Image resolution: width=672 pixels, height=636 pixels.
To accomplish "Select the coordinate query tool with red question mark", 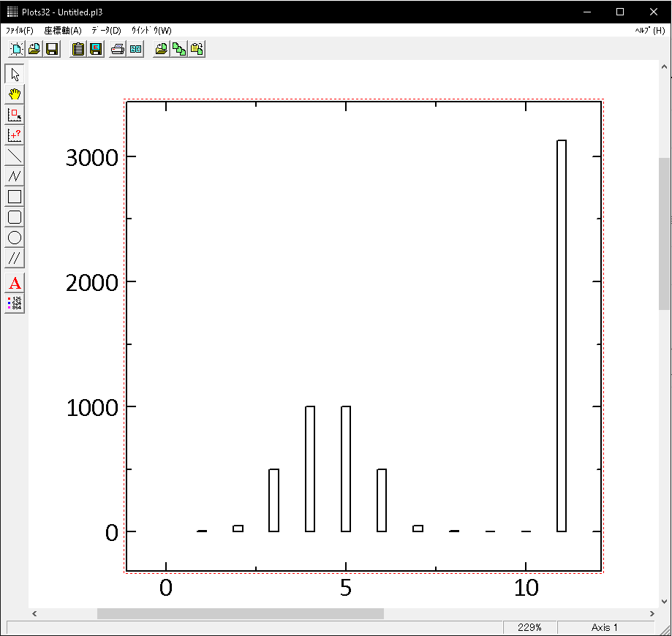I will coord(15,135).
